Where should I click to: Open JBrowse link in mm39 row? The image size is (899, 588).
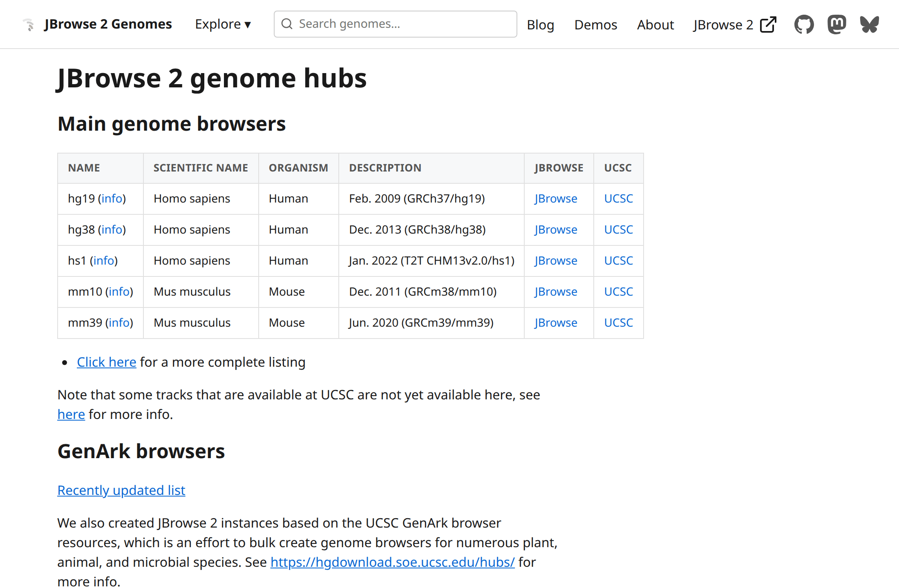click(x=556, y=323)
